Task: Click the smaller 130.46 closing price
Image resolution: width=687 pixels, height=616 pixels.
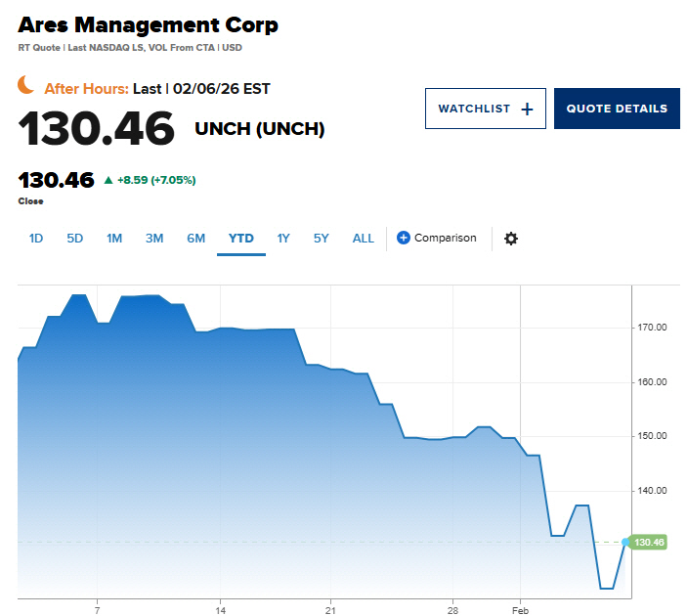Action: point(56,180)
